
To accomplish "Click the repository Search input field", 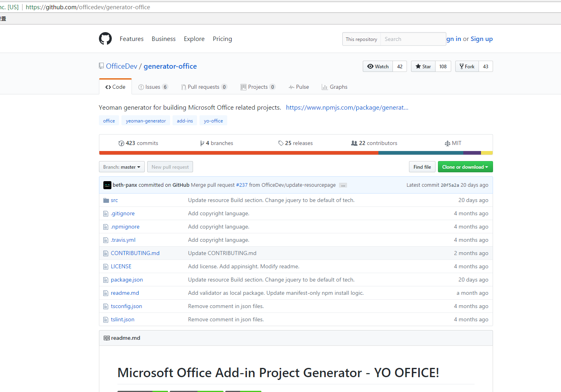I will coord(413,39).
